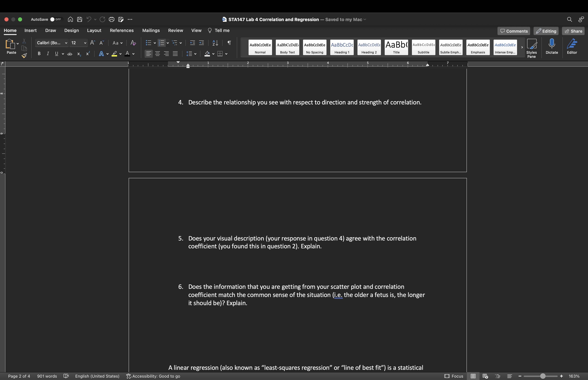
Task: Click the Print icon in title bar
Action: [x=112, y=20]
